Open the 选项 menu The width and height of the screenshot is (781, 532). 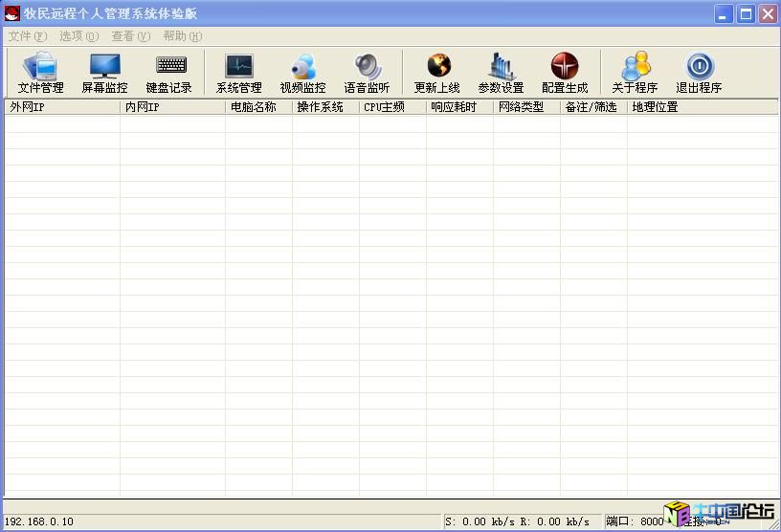[78, 36]
